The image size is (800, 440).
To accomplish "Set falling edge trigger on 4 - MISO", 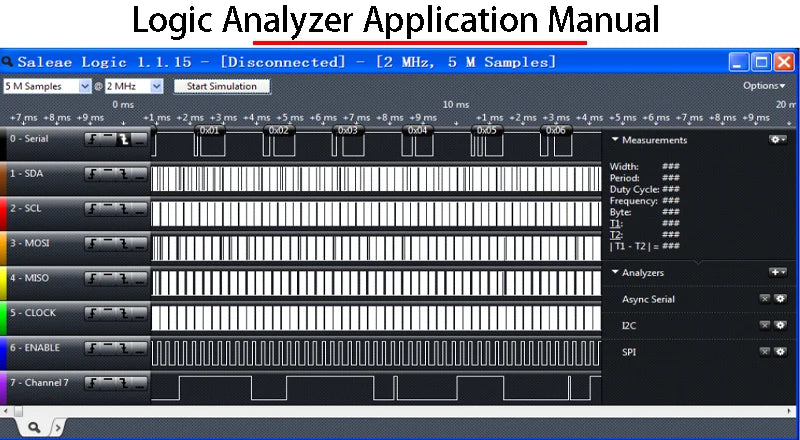I will coord(124,279).
